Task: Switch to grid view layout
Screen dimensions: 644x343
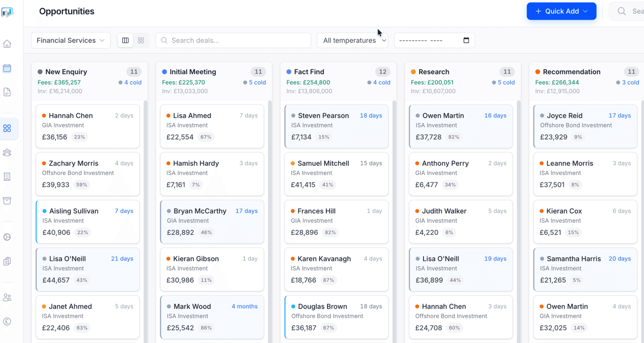Action: click(141, 40)
